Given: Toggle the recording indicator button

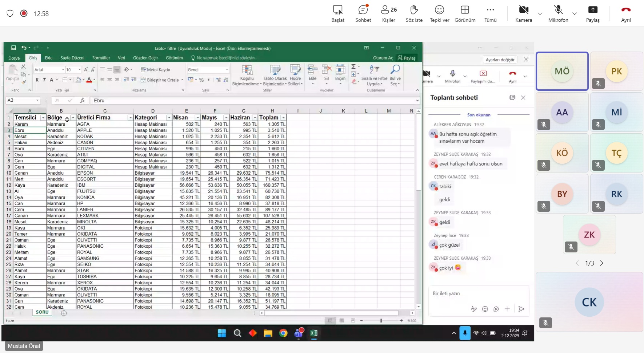Looking at the screenshot, I should [24, 13].
